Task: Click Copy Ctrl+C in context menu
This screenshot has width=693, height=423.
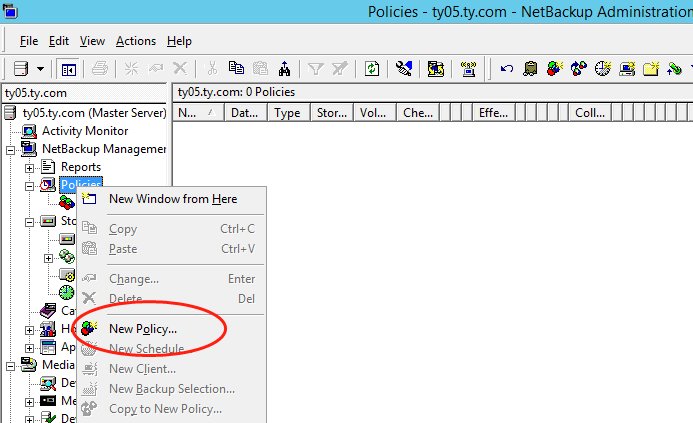Action: tap(172, 229)
